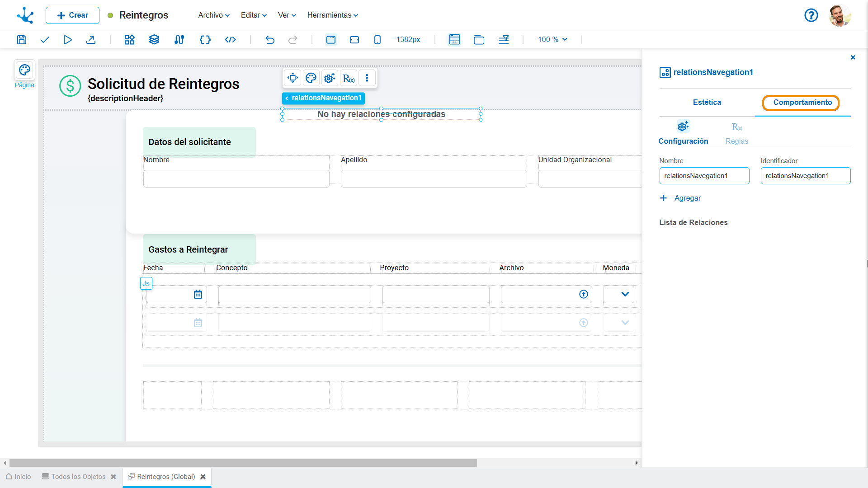Click the move element handle icon

(x=293, y=78)
